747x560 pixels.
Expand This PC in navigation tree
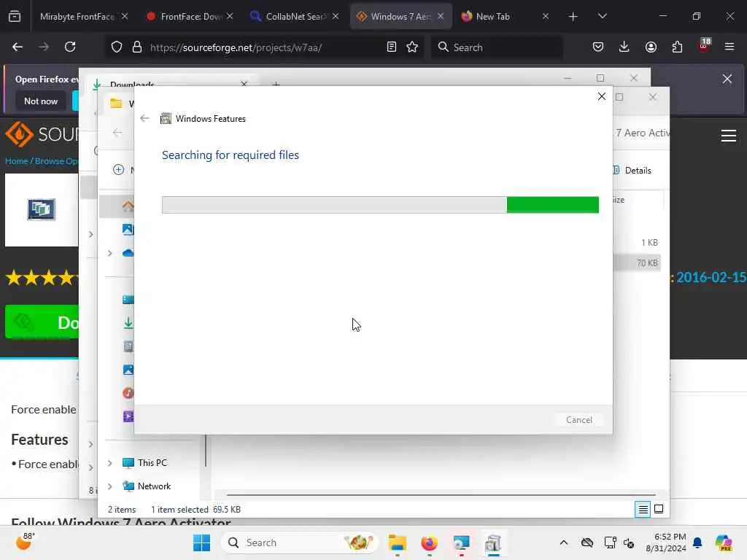pos(110,463)
